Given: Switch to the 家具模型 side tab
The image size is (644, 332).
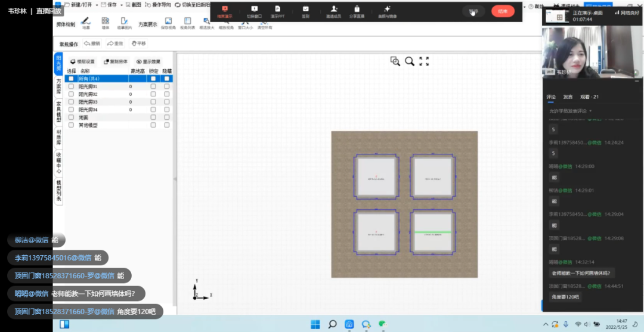Looking at the screenshot, I should click(x=58, y=112).
